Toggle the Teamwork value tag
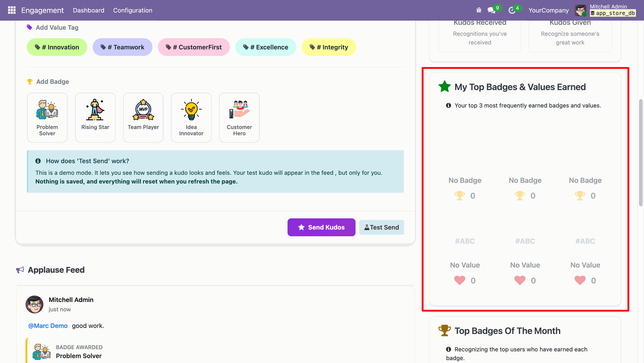Viewport: 644px width, 363px height. click(x=122, y=47)
